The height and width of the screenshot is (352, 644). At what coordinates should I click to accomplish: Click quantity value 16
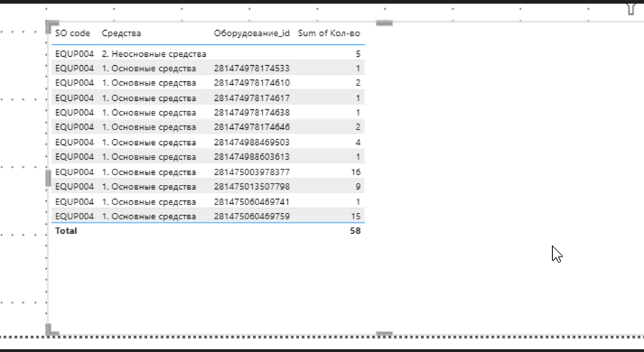tap(356, 171)
